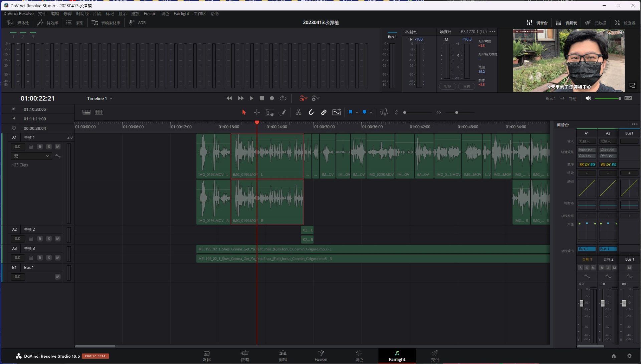
Task: Click the scissors razor tool
Action: click(298, 112)
